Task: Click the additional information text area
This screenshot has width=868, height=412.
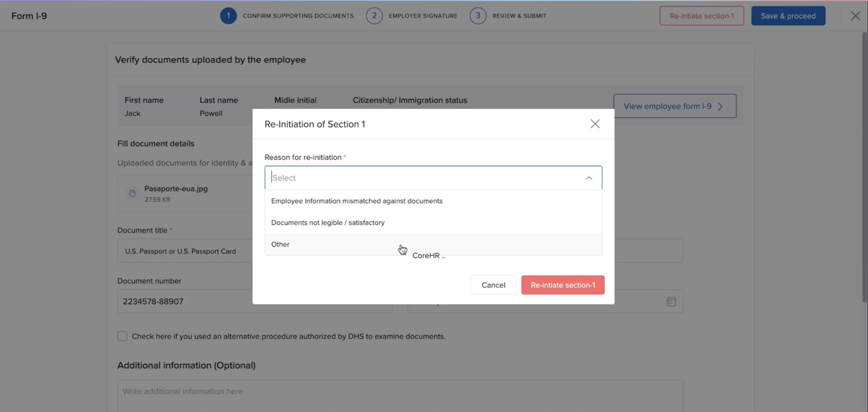Action: (400, 395)
